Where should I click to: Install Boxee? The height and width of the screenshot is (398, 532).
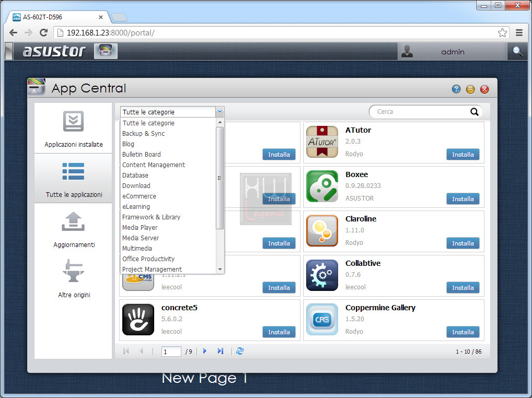point(463,199)
